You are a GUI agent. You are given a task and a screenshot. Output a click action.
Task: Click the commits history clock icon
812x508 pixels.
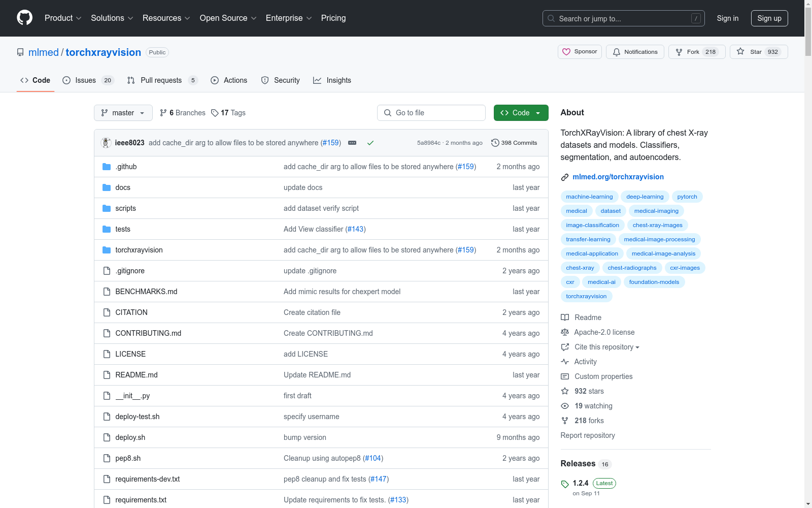[495, 143]
